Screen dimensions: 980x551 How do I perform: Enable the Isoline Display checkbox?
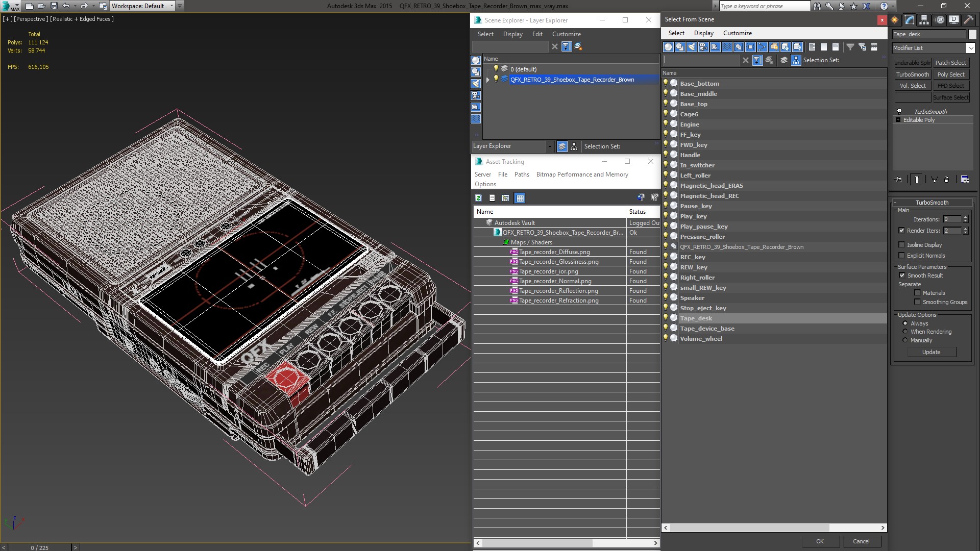(x=901, y=245)
